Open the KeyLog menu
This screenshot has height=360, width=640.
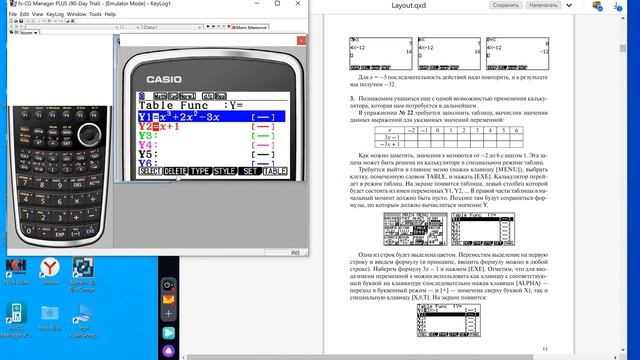[55, 14]
